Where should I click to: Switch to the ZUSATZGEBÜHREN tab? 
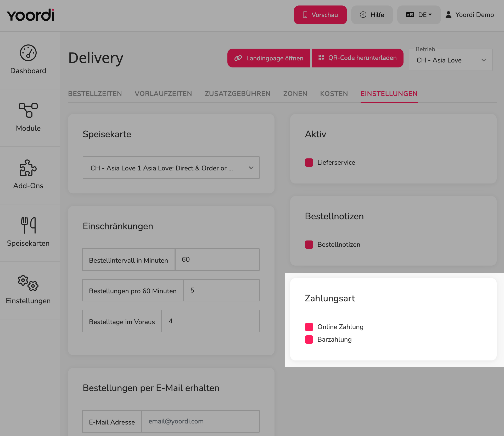pyautogui.click(x=238, y=94)
